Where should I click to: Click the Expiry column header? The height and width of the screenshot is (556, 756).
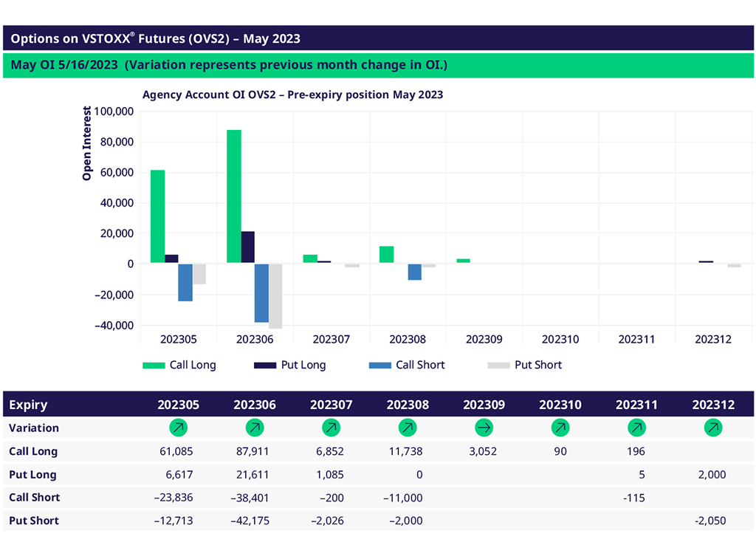28,405
